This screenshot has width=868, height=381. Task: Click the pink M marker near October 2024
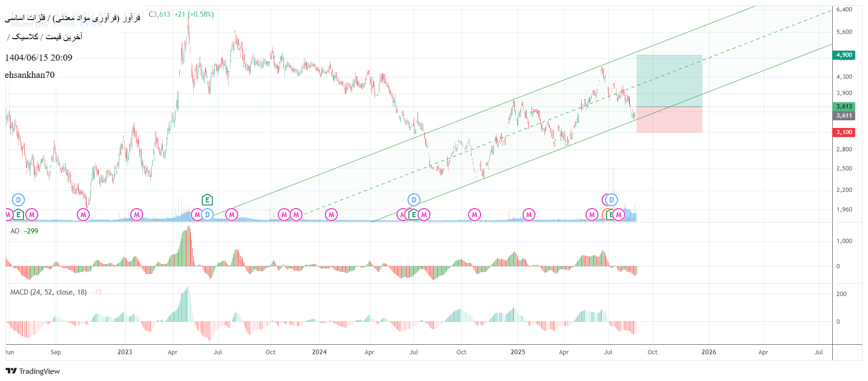[474, 215]
